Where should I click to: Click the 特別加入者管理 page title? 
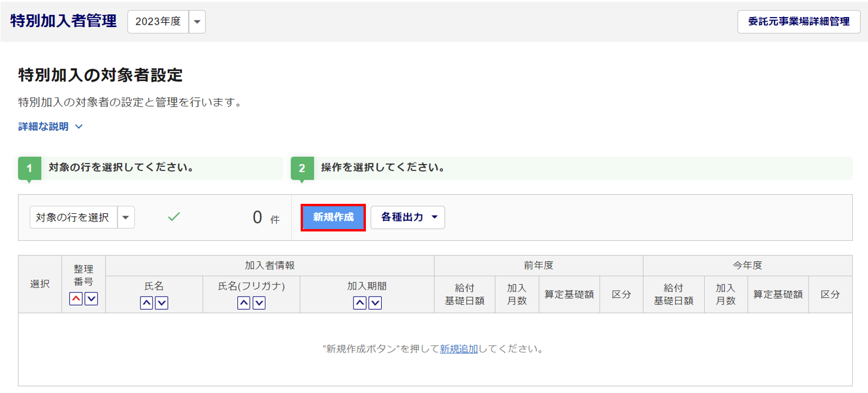click(x=63, y=21)
